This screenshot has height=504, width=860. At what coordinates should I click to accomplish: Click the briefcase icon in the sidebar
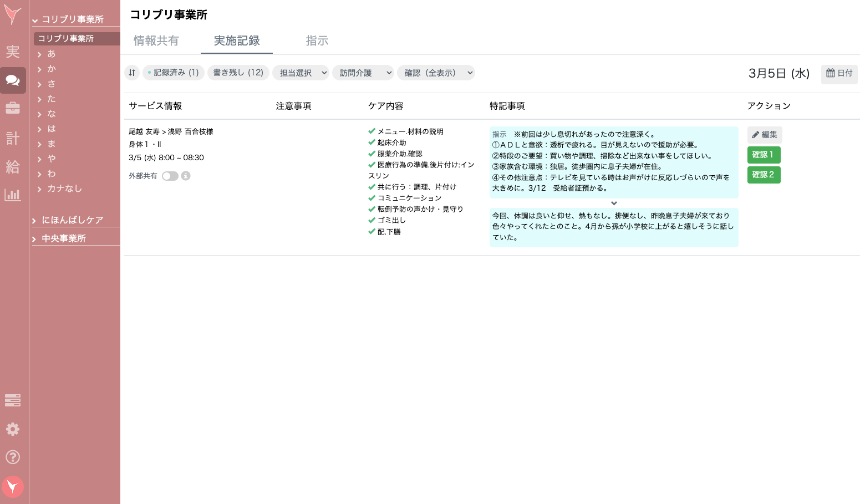pos(13,108)
